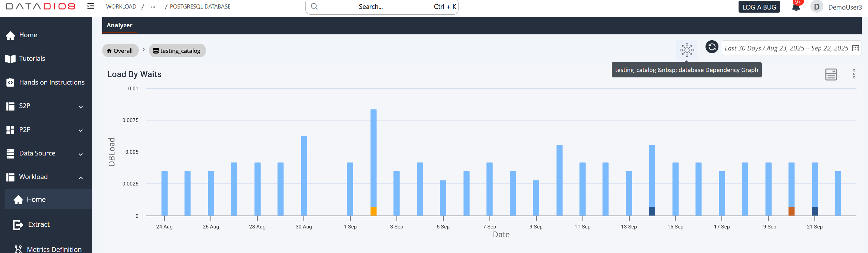Open the three-dot chart options menu
This screenshot has width=868, height=253.
point(854,74)
